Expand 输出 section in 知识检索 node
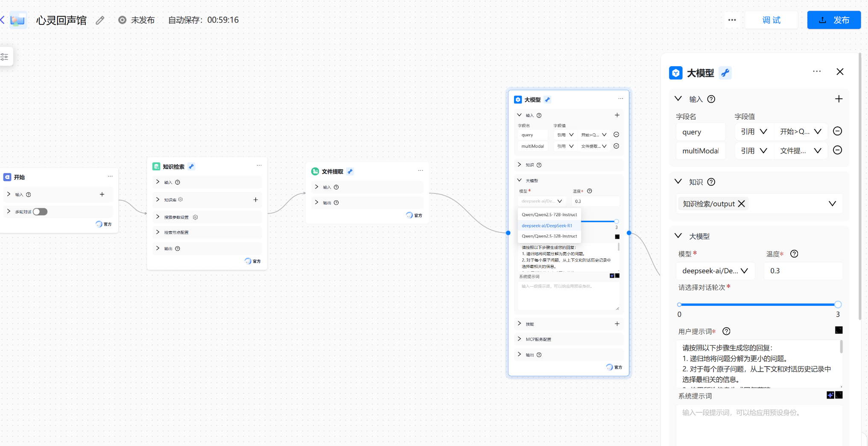Image resolution: width=868 pixels, height=446 pixels. 158,248
